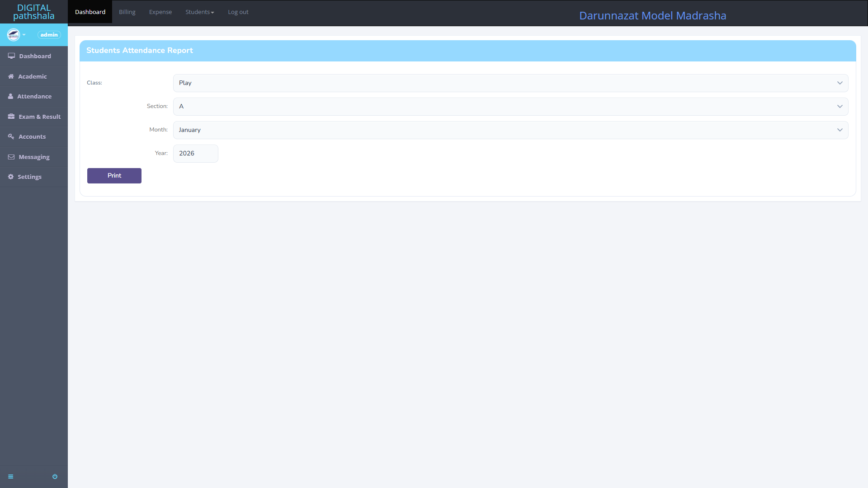Viewport: 868px width, 488px height.
Task: Click the Exam & Result briefcase icon
Action: (11, 117)
